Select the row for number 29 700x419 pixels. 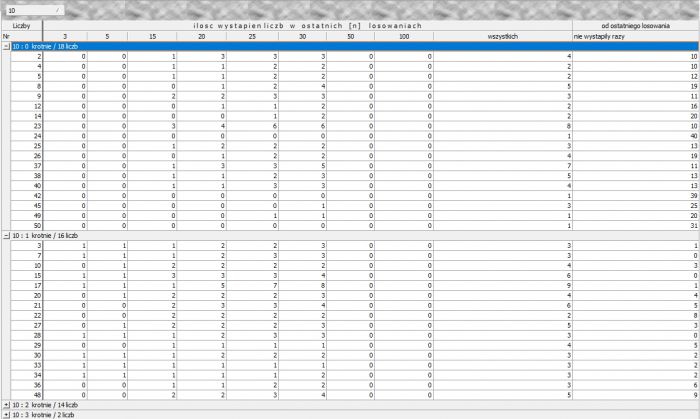354,345
